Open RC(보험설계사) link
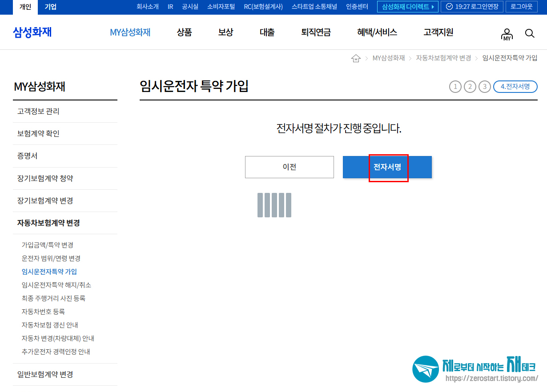 [264, 7]
